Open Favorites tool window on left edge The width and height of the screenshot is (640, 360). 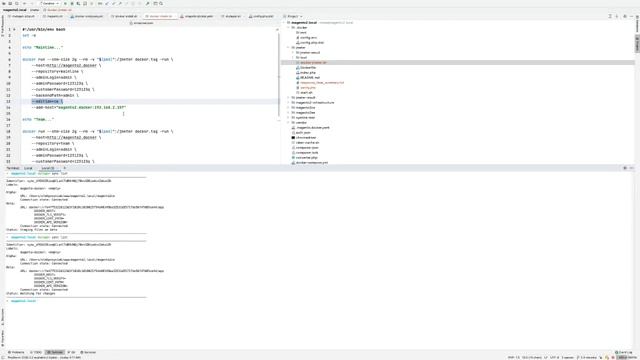pyautogui.click(x=3, y=338)
